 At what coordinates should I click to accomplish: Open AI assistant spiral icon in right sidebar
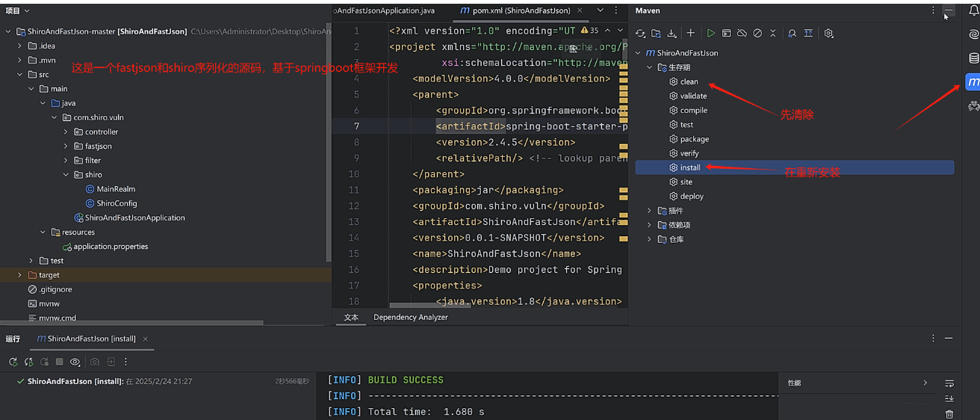click(x=973, y=34)
